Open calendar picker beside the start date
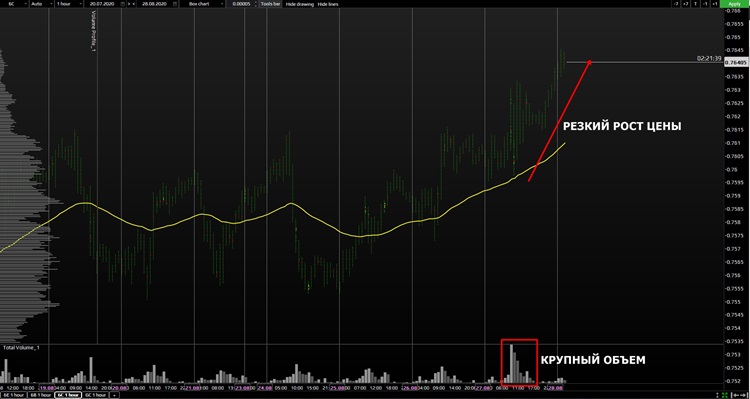 (x=123, y=3)
